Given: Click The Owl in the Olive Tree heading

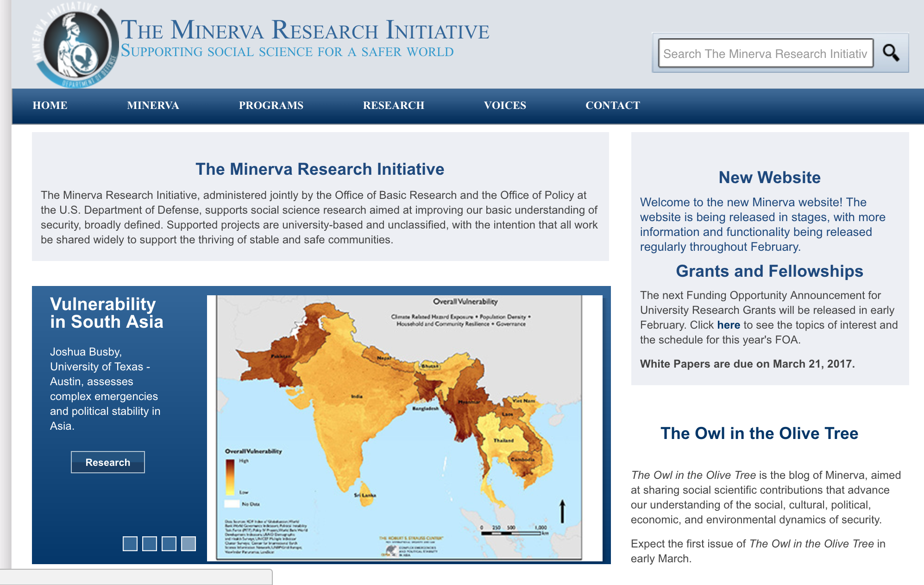Looking at the screenshot, I should tap(759, 433).
